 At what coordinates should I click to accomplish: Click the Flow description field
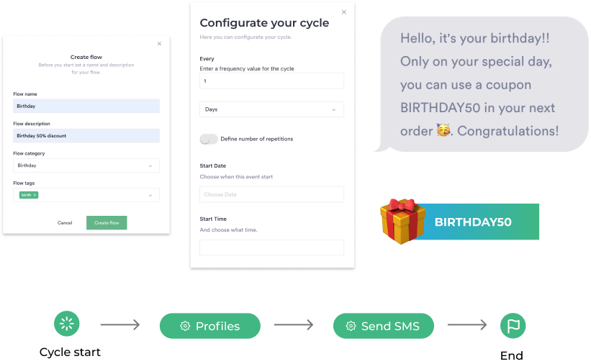[86, 135]
